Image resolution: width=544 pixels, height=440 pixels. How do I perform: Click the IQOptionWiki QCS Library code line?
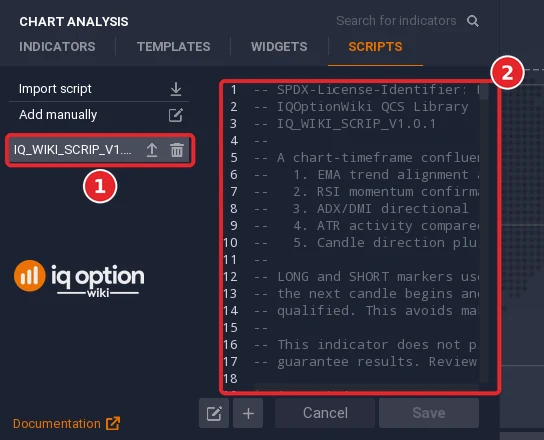pos(361,107)
